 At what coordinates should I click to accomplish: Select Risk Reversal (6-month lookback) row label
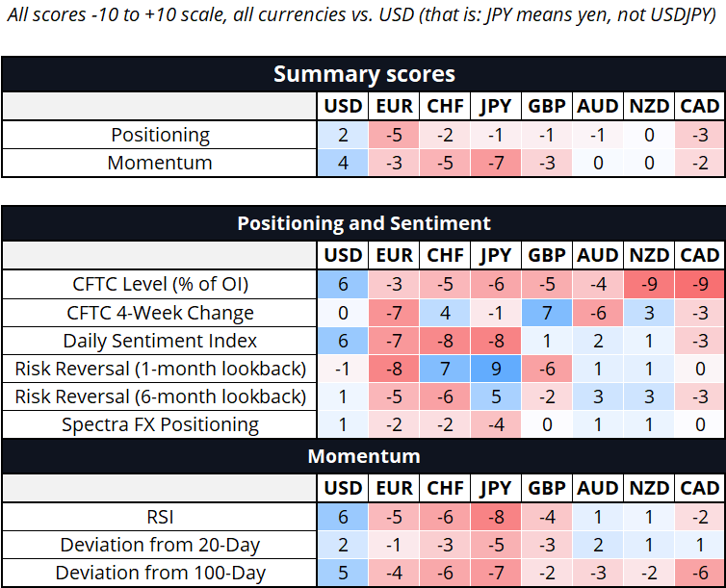pos(160,396)
